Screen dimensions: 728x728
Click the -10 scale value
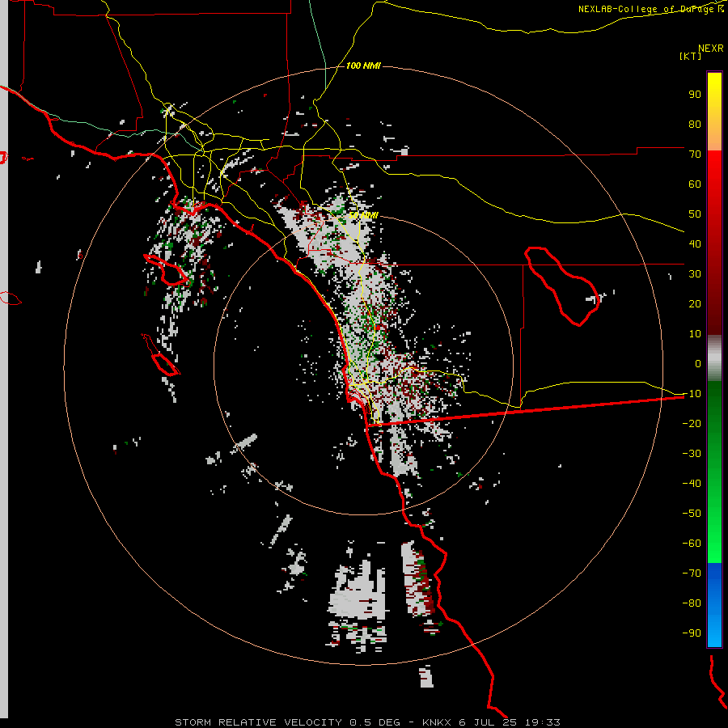pos(692,394)
